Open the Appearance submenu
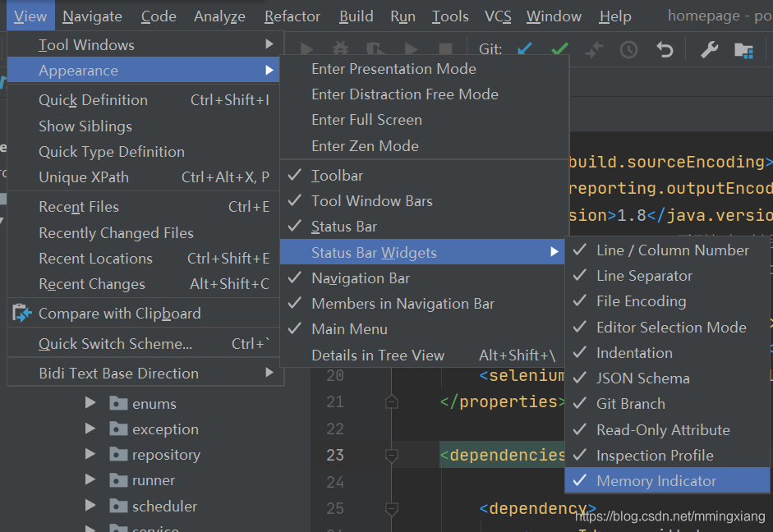Image resolution: width=773 pixels, height=532 pixels. coord(144,70)
